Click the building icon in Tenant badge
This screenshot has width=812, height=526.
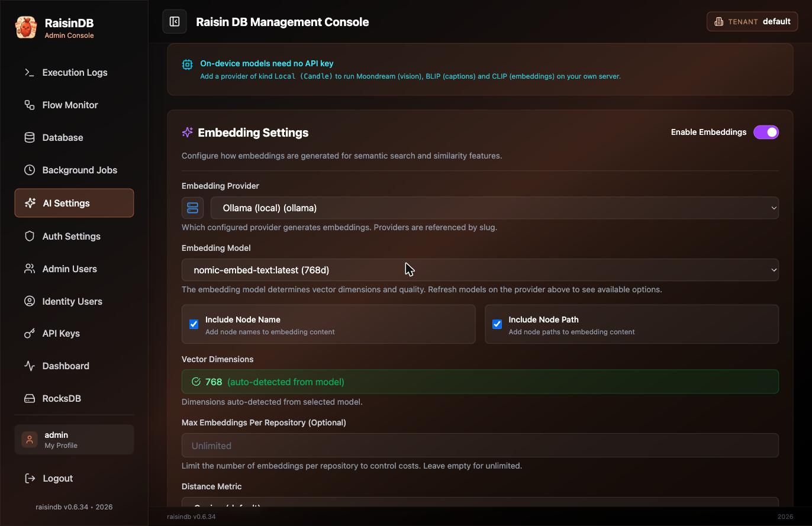pyautogui.click(x=718, y=21)
